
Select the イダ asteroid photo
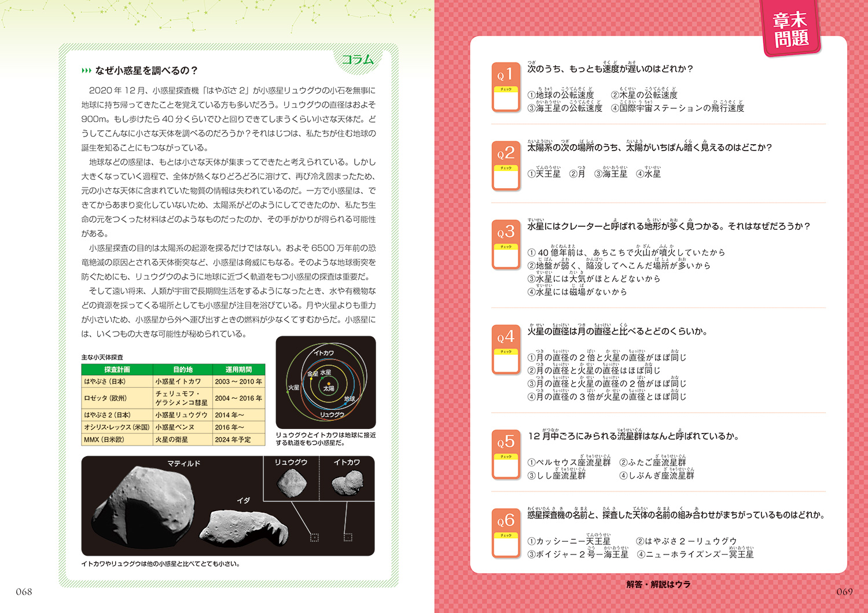point(243,528)
